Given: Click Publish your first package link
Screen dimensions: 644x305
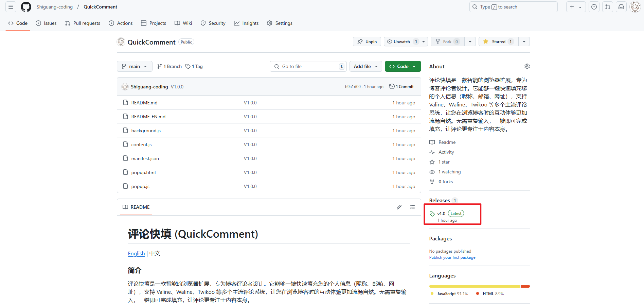Looking at the screenshot, I should (452, 257).
